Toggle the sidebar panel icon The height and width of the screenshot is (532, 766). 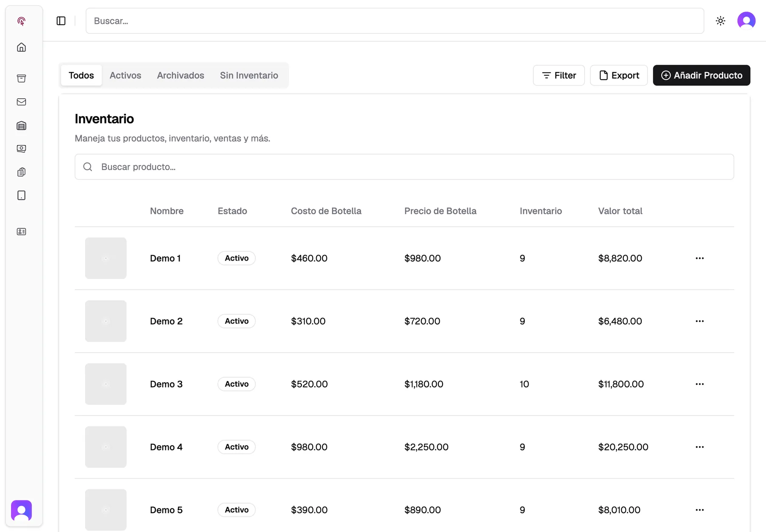coord(61,21)
